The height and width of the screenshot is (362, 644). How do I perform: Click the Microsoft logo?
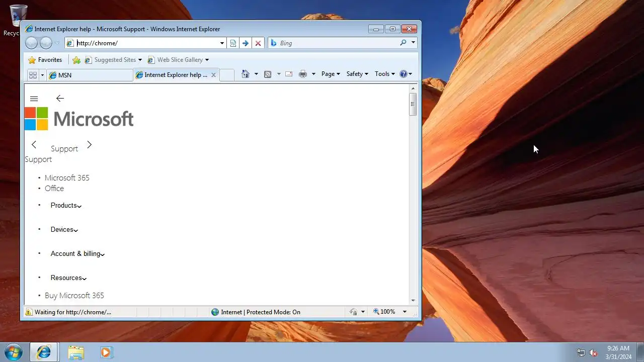(79, 119)
